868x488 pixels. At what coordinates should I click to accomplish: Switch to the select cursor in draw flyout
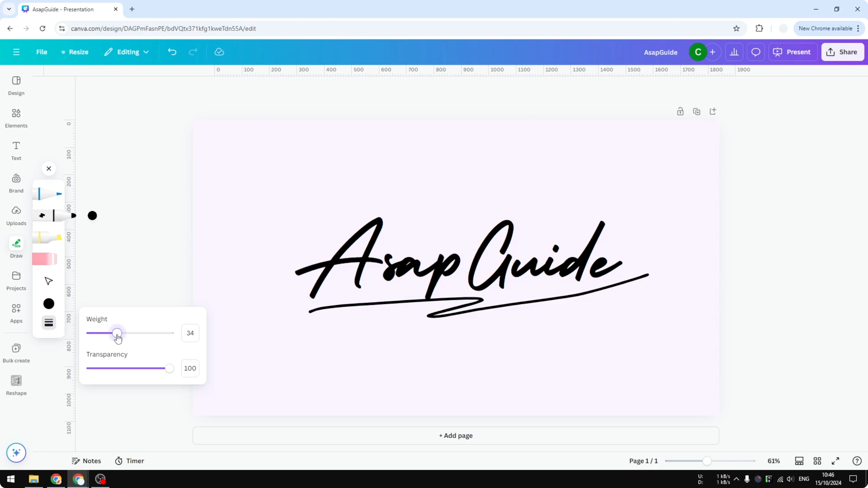(x=49, y=281)
